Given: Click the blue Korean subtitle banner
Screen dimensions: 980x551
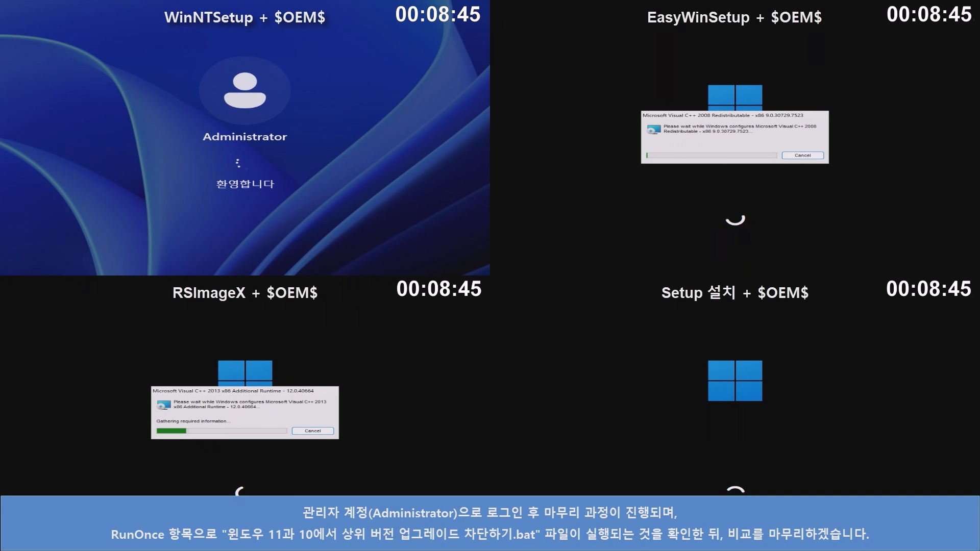Looking at the screenshot, I should coord(490,523).
